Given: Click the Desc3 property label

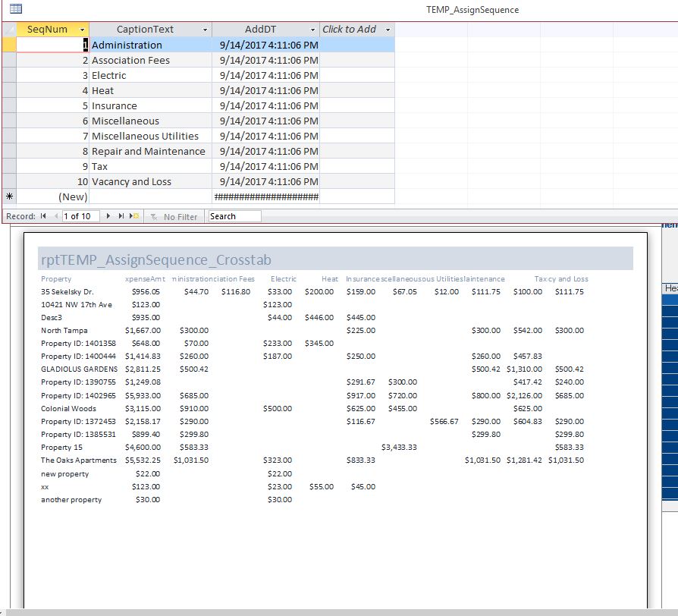Looking at the screenshot, I should [x=52, y=318].
